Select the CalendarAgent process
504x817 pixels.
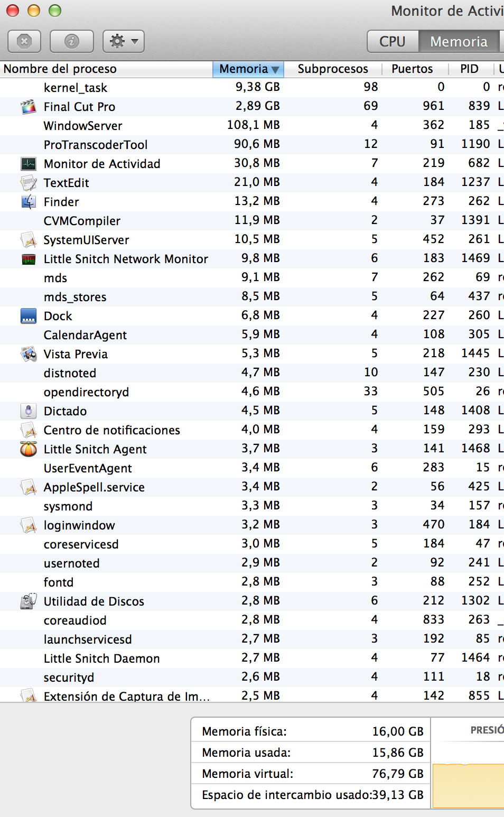(x=252, y=335)
